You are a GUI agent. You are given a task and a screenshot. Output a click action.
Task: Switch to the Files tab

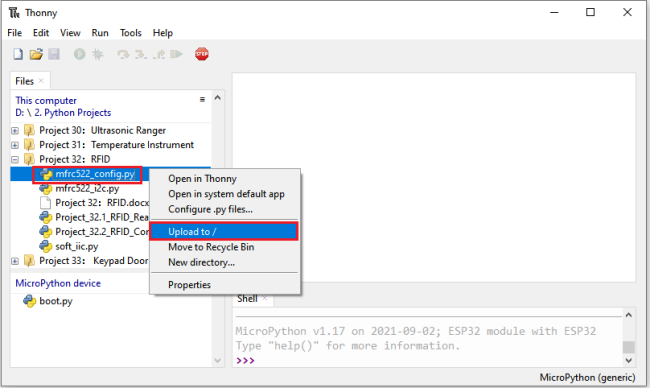pyautogui.click(x=24, y=81)
